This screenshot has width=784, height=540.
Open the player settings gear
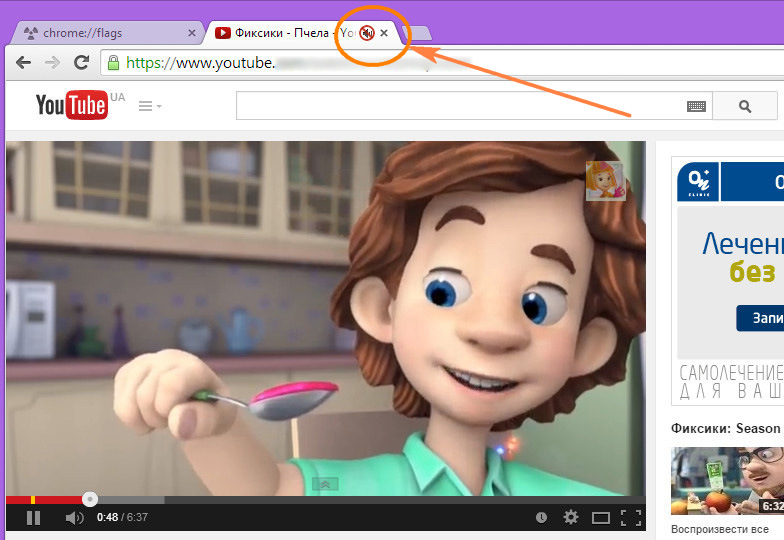(x=570, y=517)
